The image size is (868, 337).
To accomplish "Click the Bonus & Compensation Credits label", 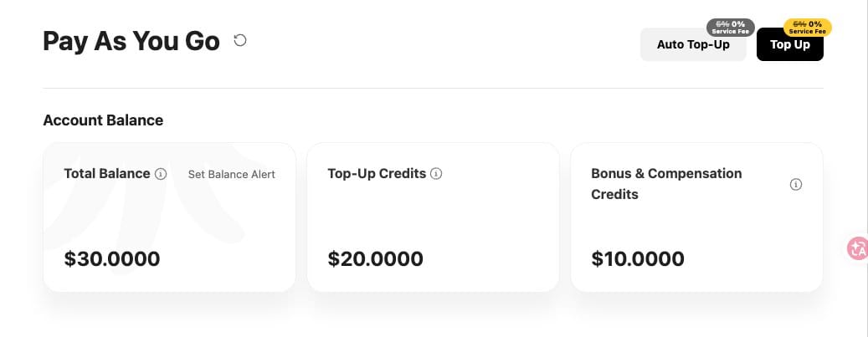I will (666, 184).
